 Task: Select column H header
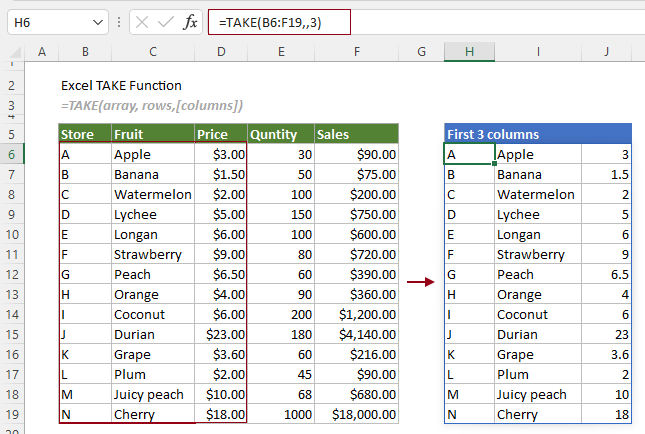pos(469,51)
